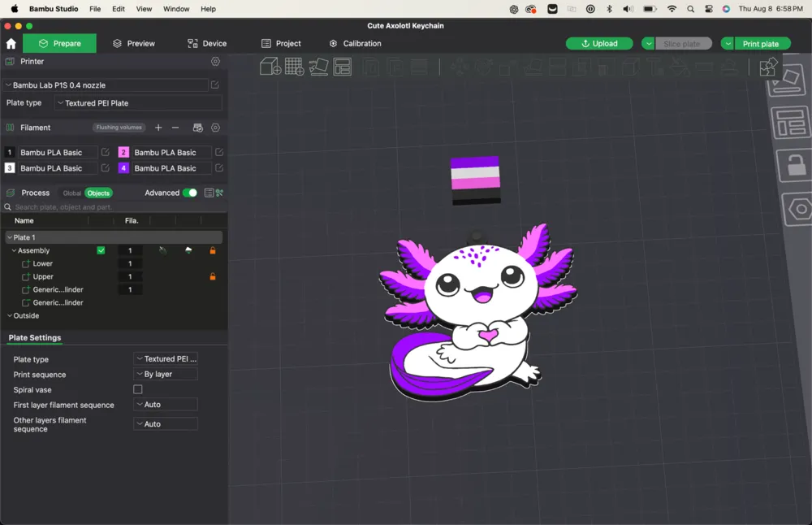Switch process scope to Objects
Screen dimensions: 812x525
98,193
